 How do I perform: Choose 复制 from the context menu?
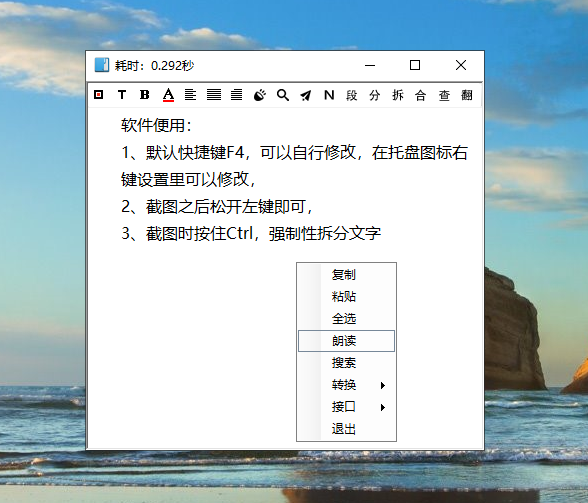(x=346, y=275)
